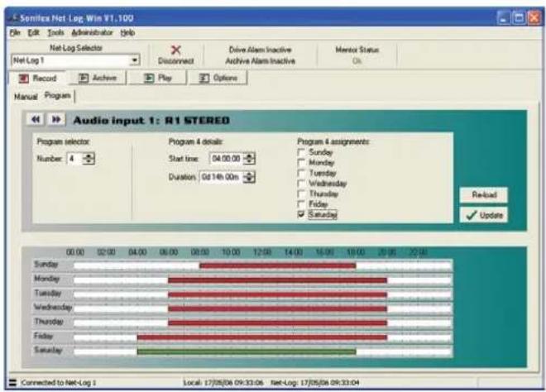Click the Thursday red schedule bar
Image resolution: width=546 pixels, height=392 pixels.
[x=277, y=323]
